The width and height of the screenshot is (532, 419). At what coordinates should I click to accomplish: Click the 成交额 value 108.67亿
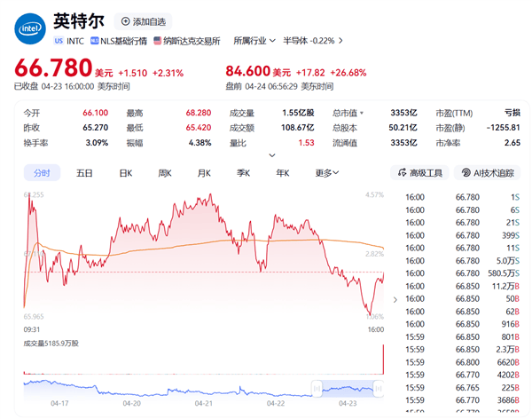pos(298,128)
